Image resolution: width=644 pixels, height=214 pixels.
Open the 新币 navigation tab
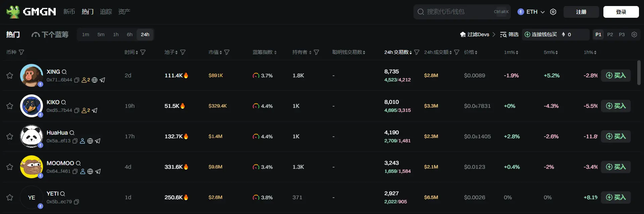(69, 12)
